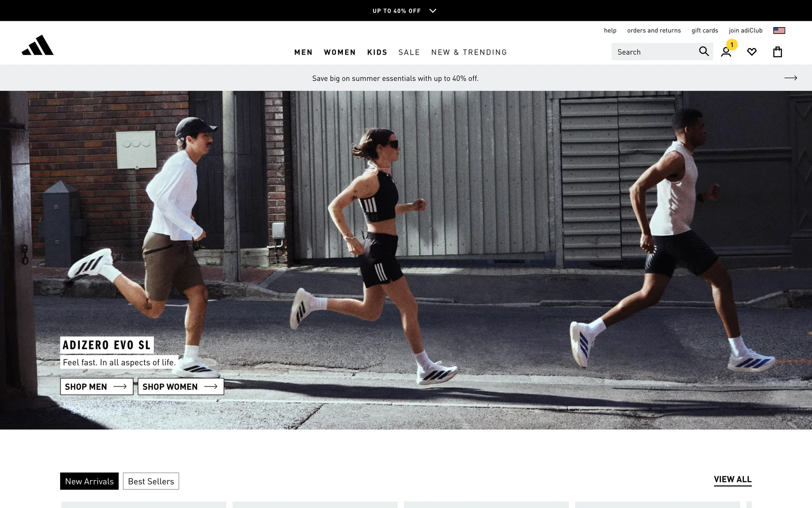
Task: Open the SALE menu item
Action: [x=409, y=52]
